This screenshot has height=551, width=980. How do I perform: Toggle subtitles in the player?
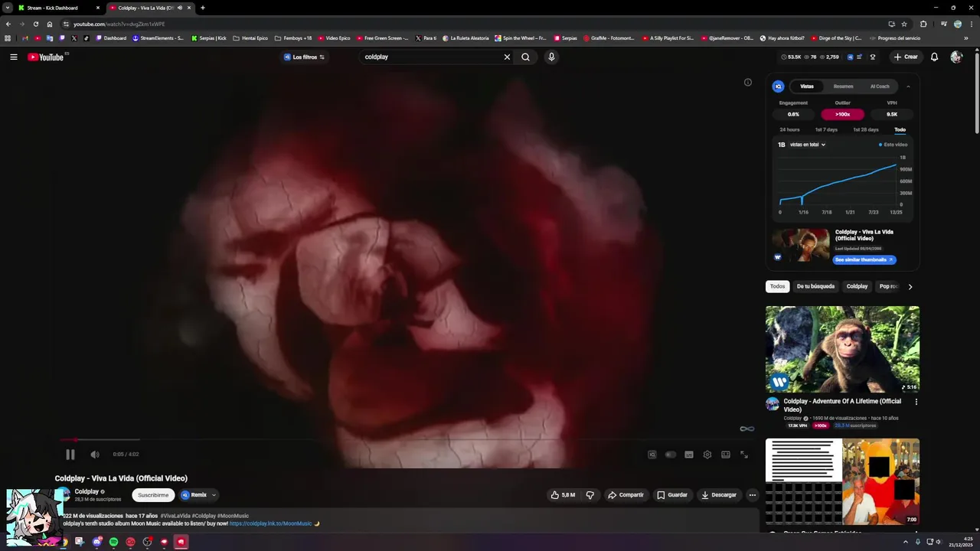click(x=689, y=455)
